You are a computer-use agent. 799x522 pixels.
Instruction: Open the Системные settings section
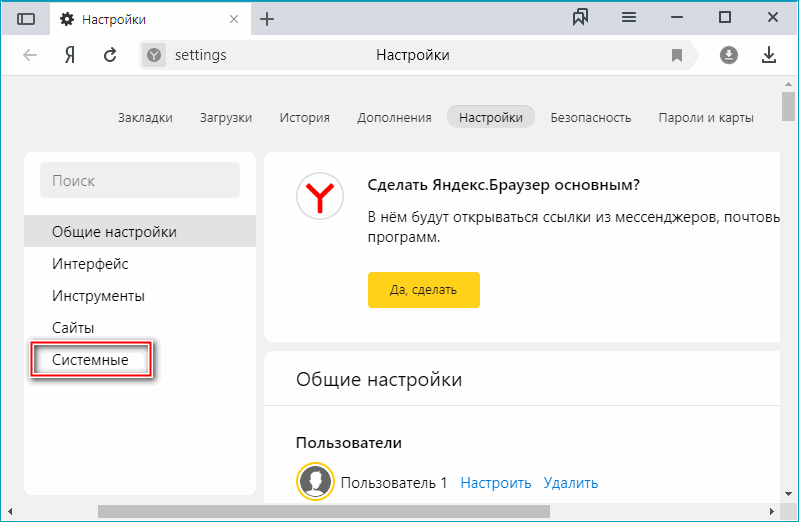click(90, 360)
